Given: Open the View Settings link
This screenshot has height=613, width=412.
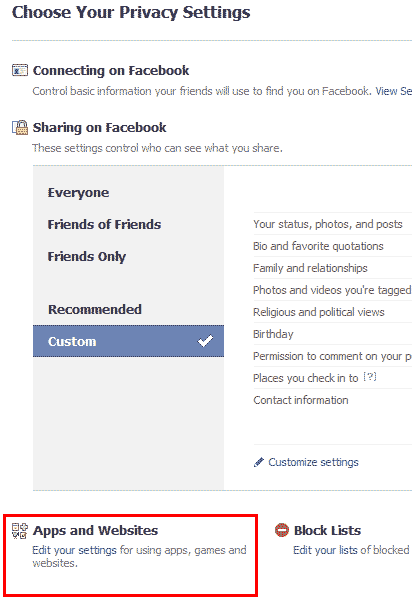Looking at the screenshot, I should point(394,91).
